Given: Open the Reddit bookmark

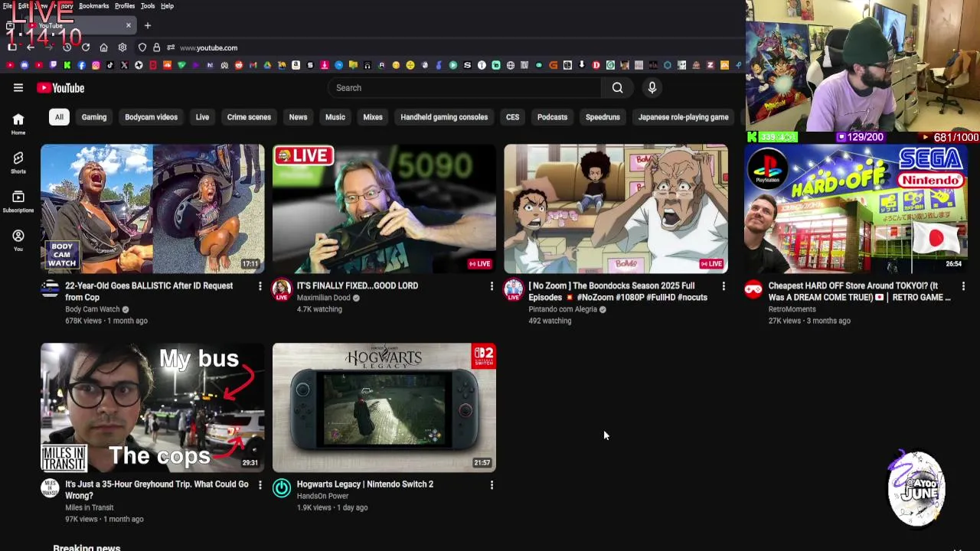Looking at the screenshot, I should 239,65.
